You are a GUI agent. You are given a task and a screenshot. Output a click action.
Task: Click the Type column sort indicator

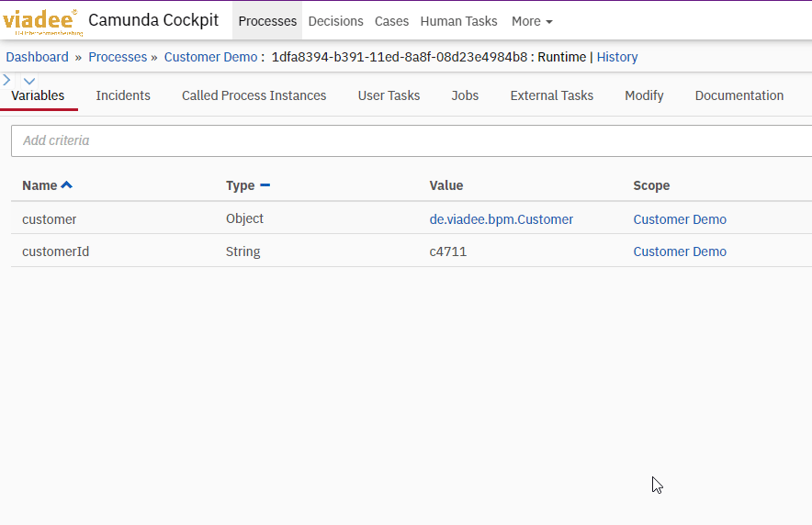(265, 184)
